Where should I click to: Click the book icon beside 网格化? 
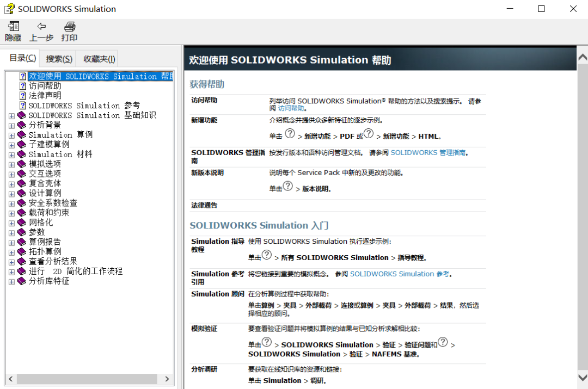22,223
